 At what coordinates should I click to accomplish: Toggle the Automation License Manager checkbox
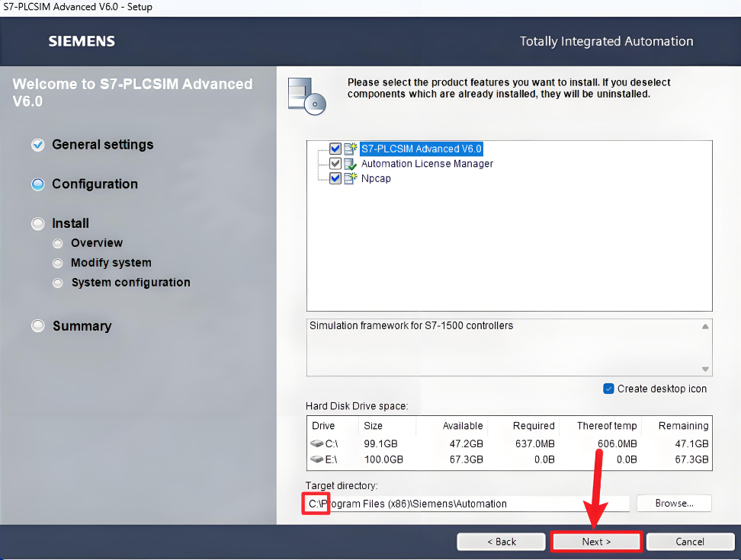tap(335, 164)
